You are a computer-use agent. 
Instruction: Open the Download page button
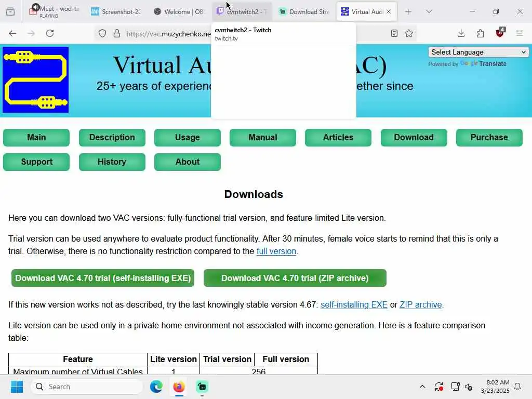coord(414,137)
